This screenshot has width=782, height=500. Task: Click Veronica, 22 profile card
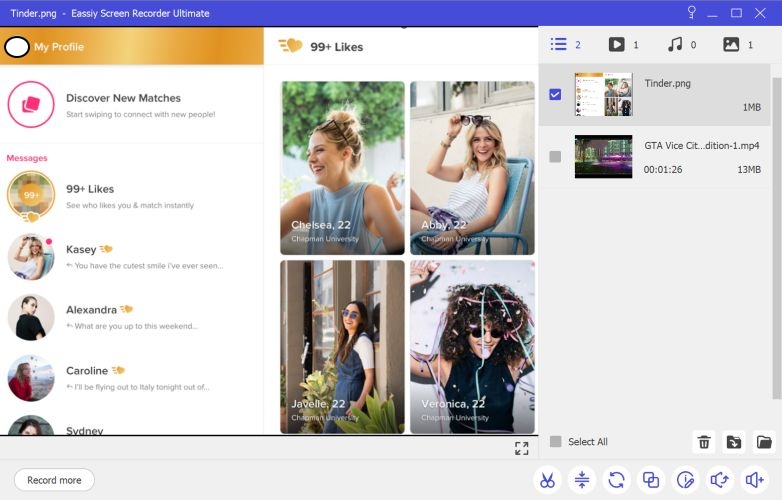click(x=472, y=347)
